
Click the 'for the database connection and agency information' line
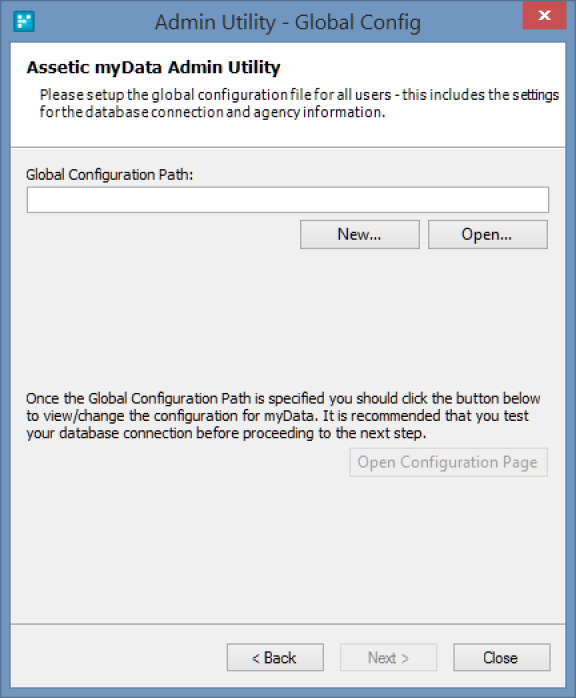(x=212, y=112)
